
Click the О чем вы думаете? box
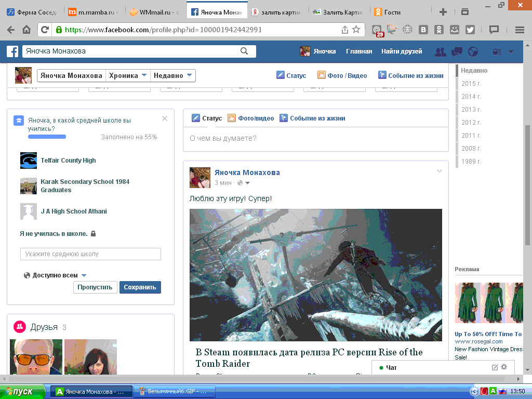click(315, 138)
